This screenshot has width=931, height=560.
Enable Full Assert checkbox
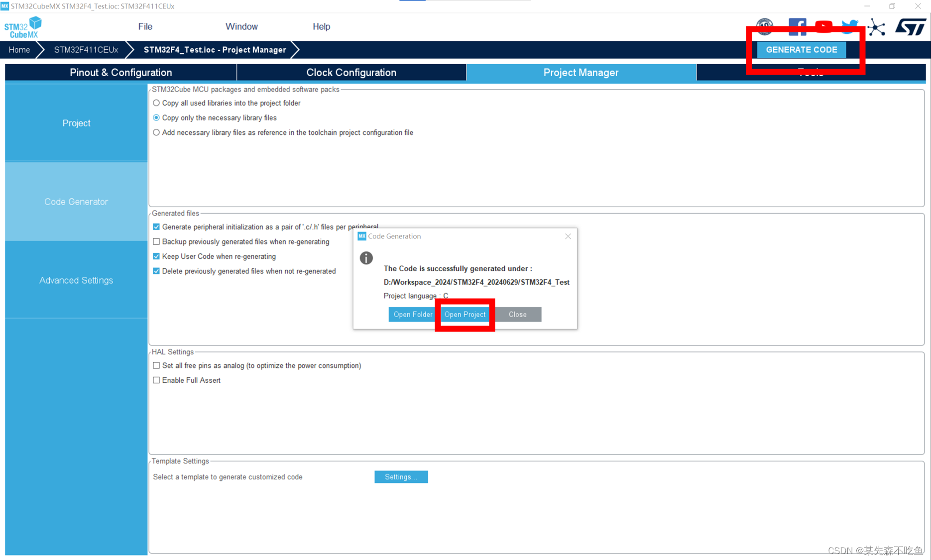coord(156,380)
